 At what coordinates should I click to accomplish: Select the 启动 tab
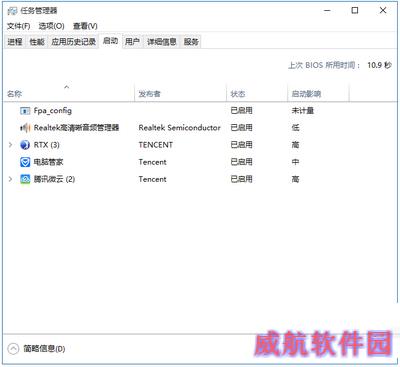tap(110, 41)
